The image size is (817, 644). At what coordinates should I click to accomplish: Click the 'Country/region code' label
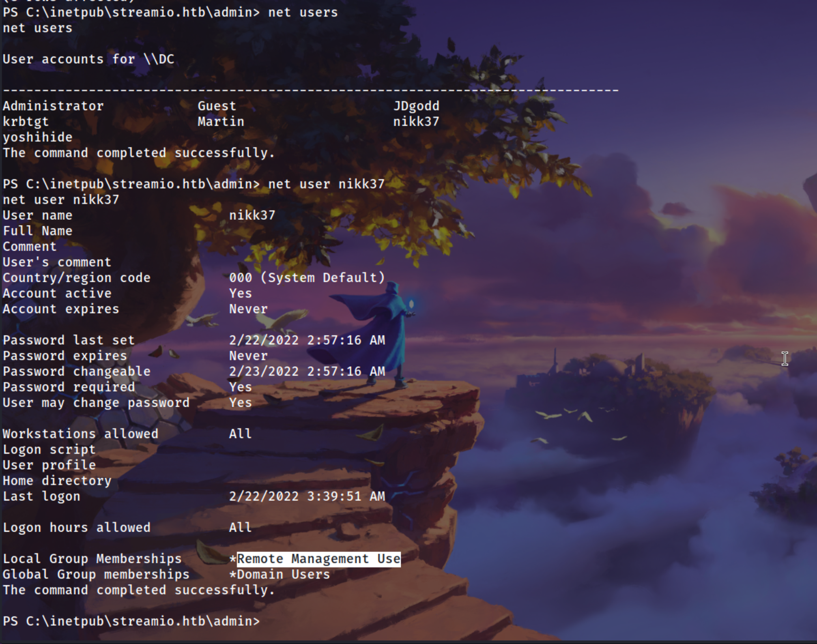[76, 278]
